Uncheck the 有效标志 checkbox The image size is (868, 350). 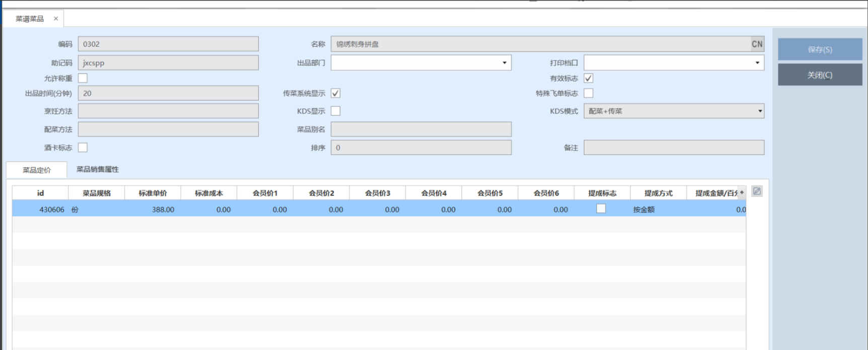coord(588,78)
